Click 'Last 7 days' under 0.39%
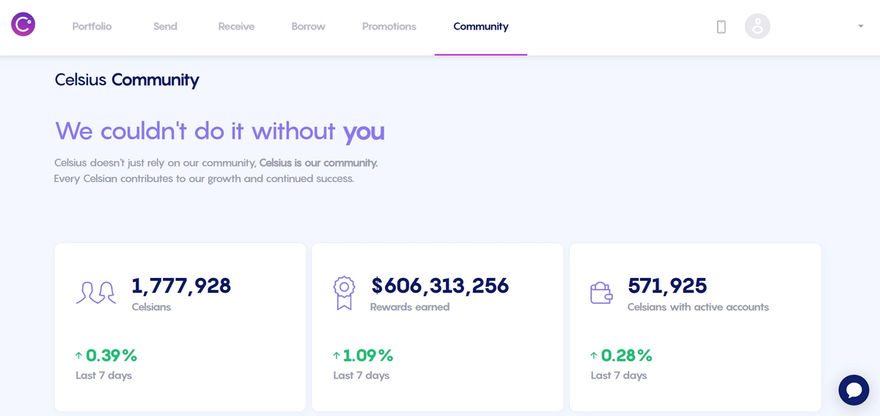This screenshot has width=880, height=416. point(104,376)
